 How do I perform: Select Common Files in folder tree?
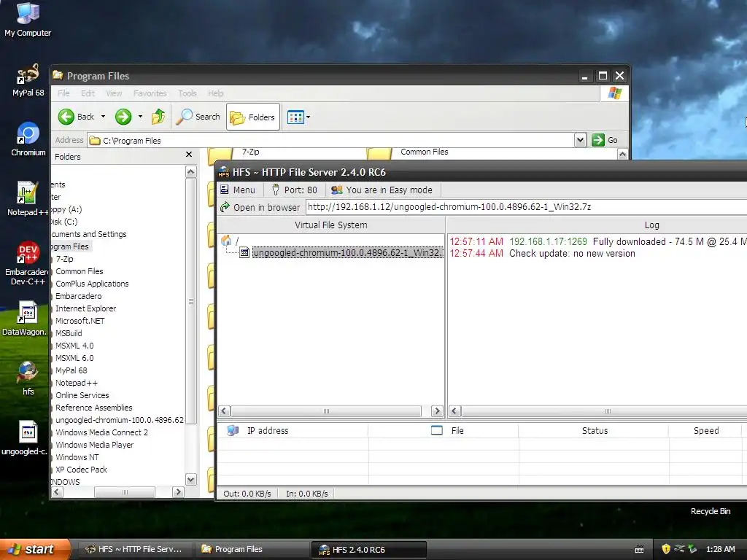[79, 271]
